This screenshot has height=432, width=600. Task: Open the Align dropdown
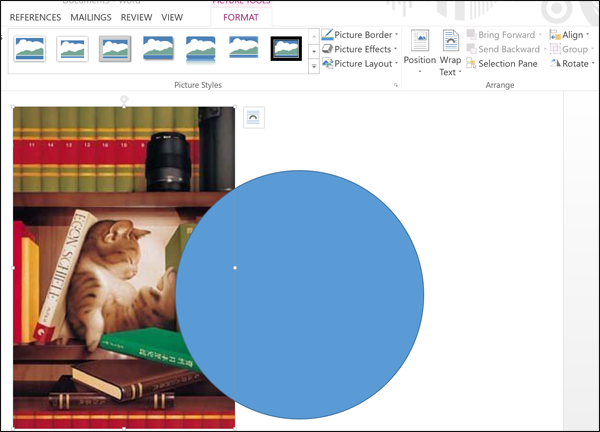click(x=569, y=35)
